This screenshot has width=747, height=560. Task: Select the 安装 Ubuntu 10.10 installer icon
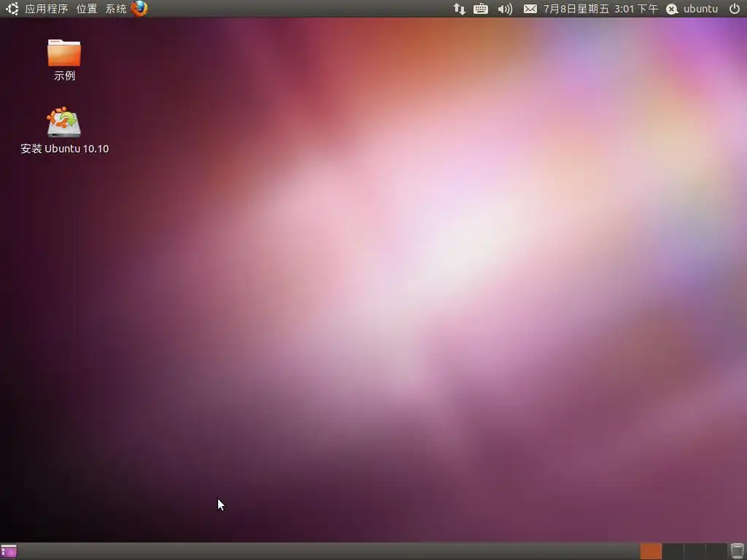click(64, 122)
